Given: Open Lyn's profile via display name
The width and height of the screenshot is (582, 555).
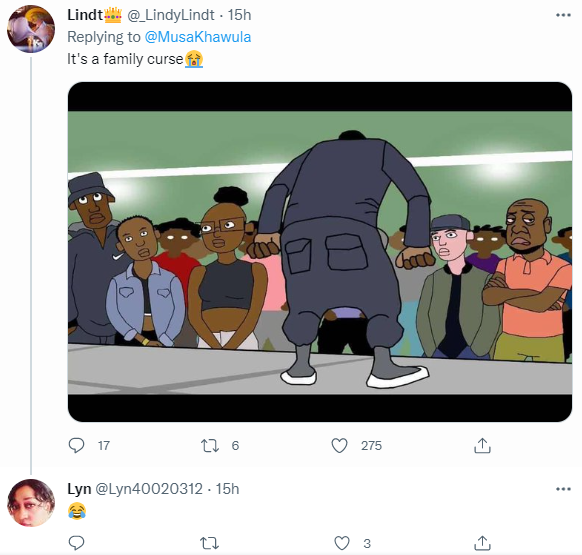Looking at the screenshot, I should (x=79, y=489).
